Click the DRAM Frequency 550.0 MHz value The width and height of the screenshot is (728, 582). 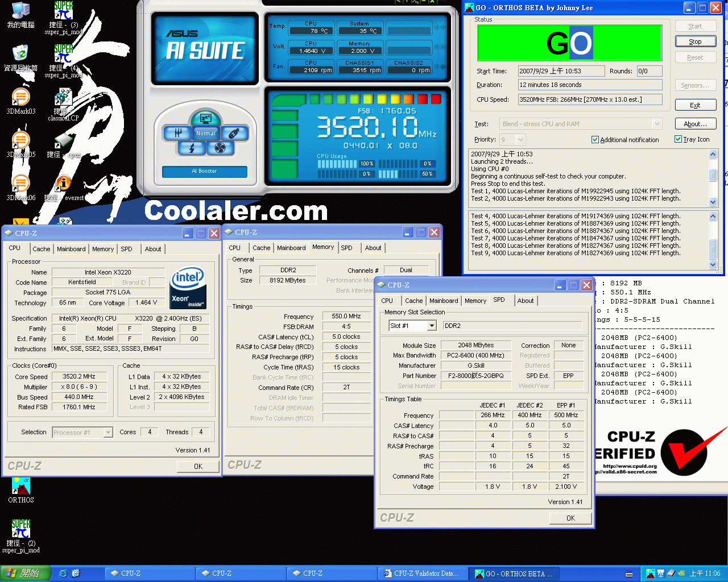click(x=346, y=316)
